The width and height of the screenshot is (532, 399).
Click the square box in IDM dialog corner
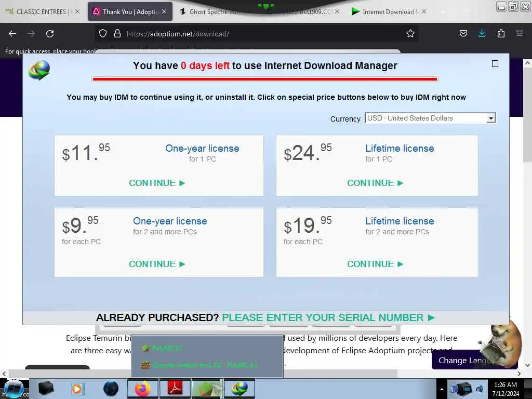pyautogui.click(x=495, y=64)
